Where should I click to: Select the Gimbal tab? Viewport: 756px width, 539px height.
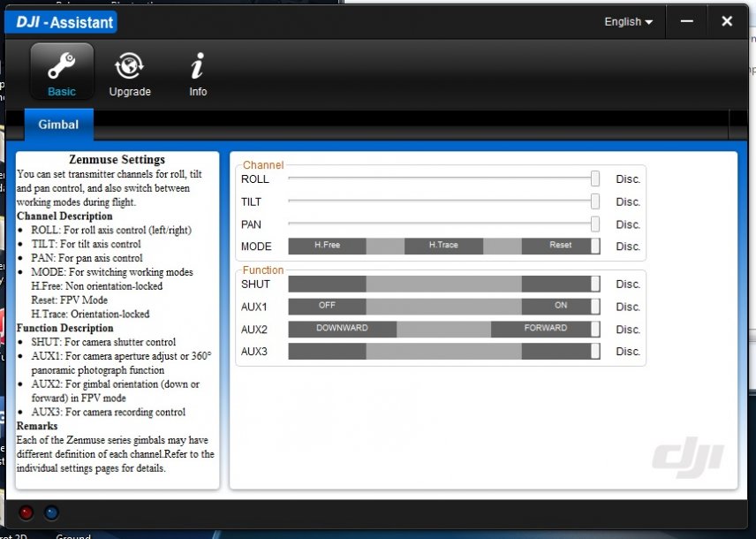pos(58,125)
